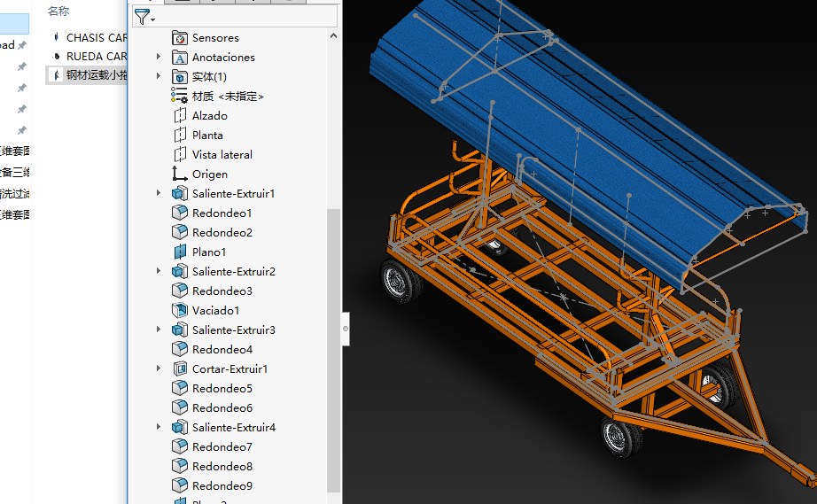Click the Redondeo4 fillet icon
The width and height of the screenshot is (817, 504).
coord(179,349)
